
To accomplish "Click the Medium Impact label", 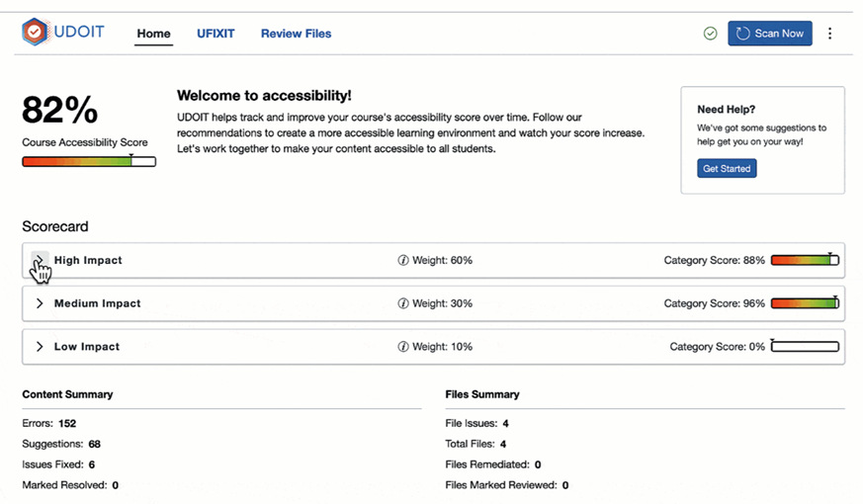I will [x=98, y=303].
